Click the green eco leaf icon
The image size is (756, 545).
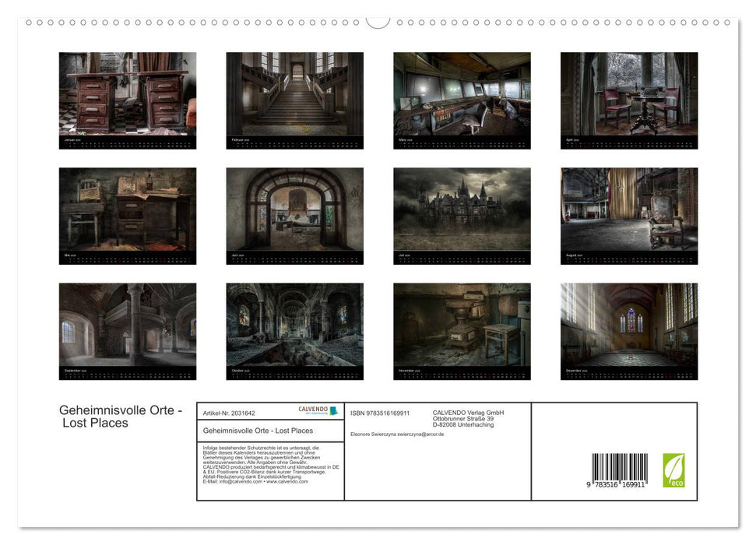(x=673, y=470)
